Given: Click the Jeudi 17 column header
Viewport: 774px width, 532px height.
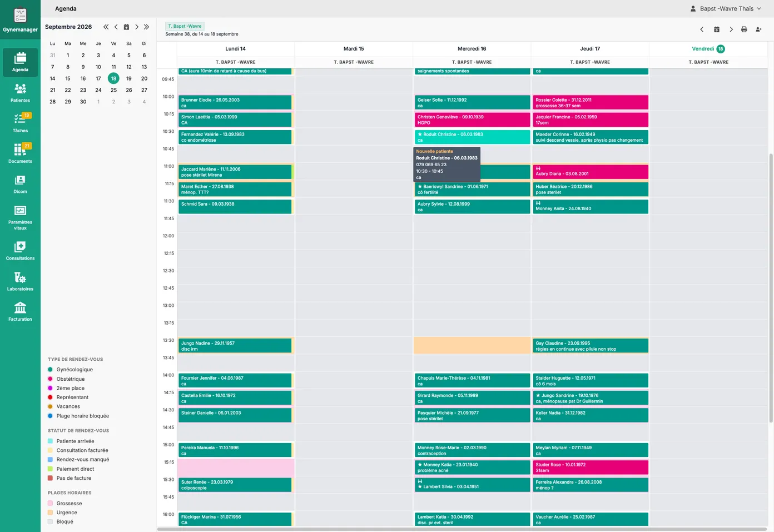Looking at the screenshot, I should (x=590, y=49).
